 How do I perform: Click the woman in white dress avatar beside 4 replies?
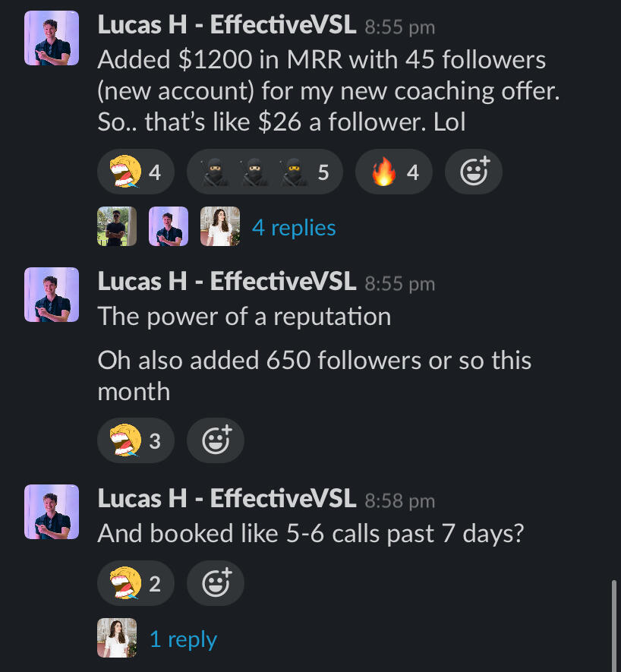(x=220, y=226)
